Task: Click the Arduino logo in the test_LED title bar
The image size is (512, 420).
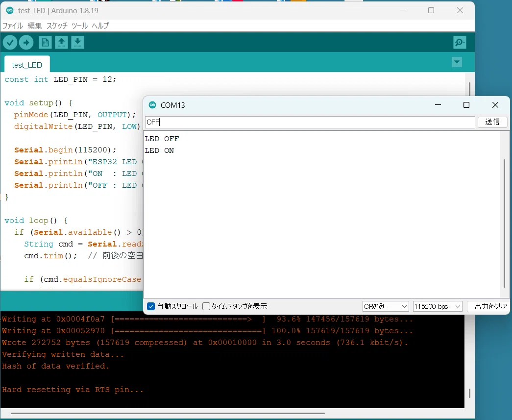Action: pos(10,10)
